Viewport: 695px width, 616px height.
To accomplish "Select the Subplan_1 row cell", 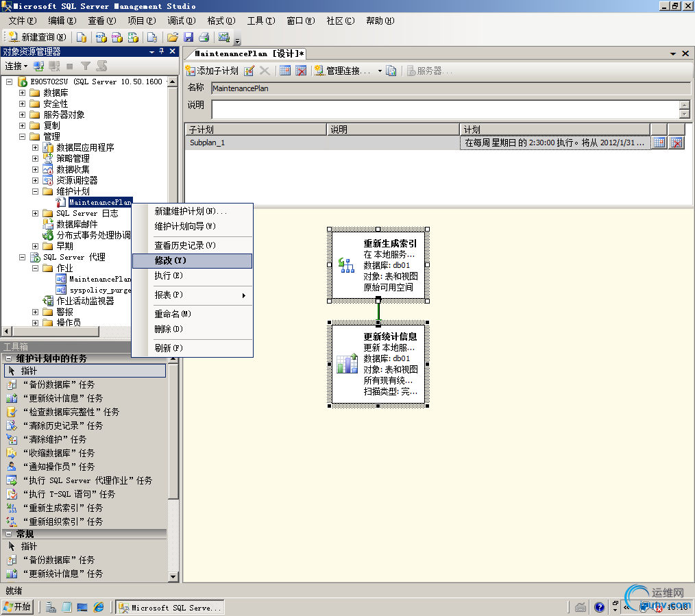I will 256,143.
